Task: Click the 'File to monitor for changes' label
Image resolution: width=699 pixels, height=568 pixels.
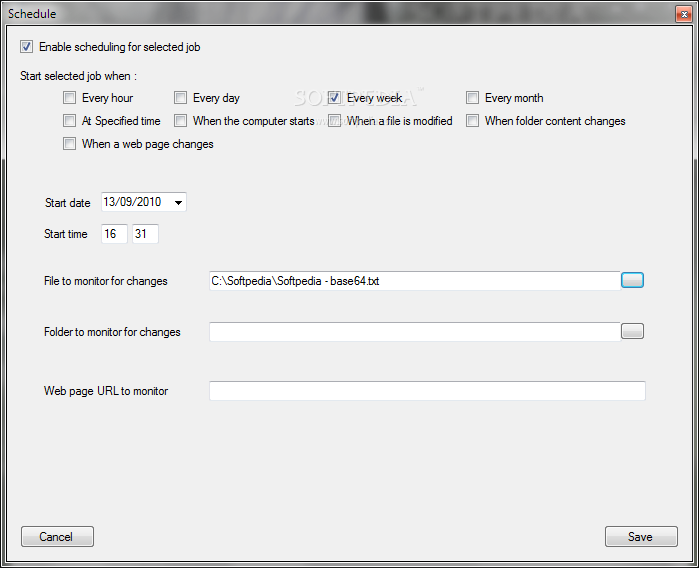Action: click(x=106, y=281)
